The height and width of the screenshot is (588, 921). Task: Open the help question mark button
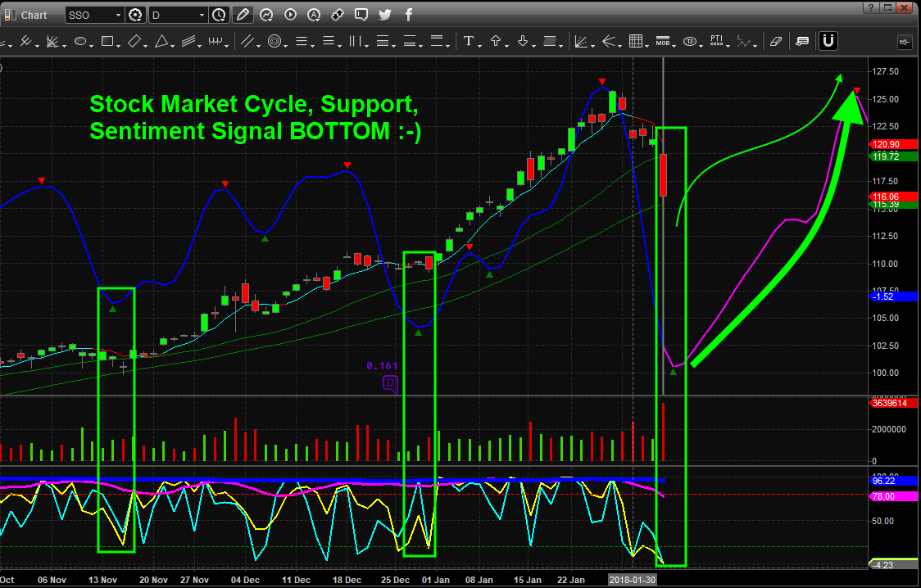click(871, 7)
